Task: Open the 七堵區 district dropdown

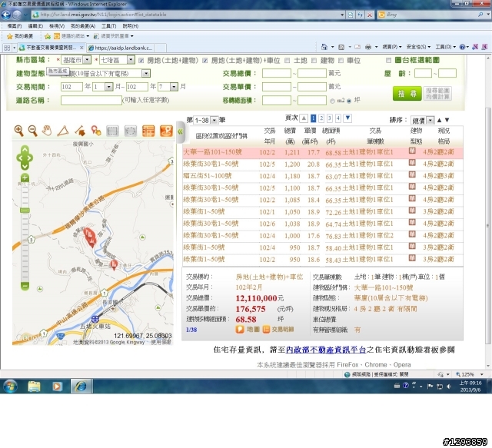Action: pos(117,60)
